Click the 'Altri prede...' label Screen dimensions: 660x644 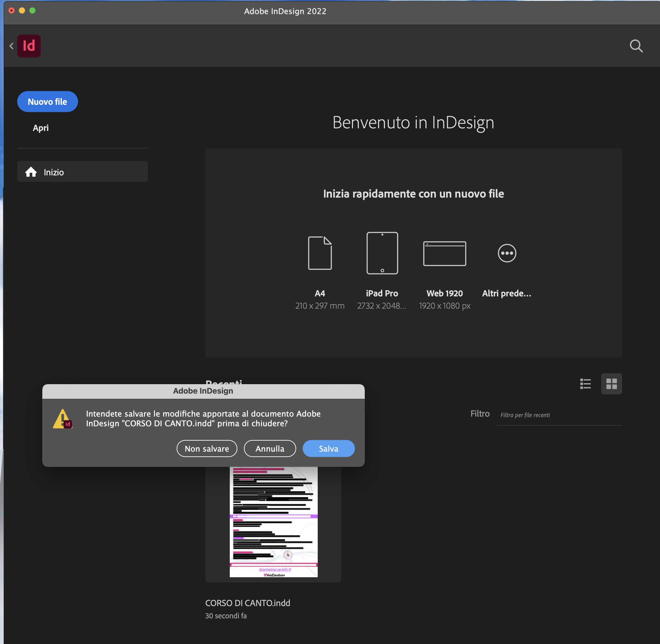506,293
